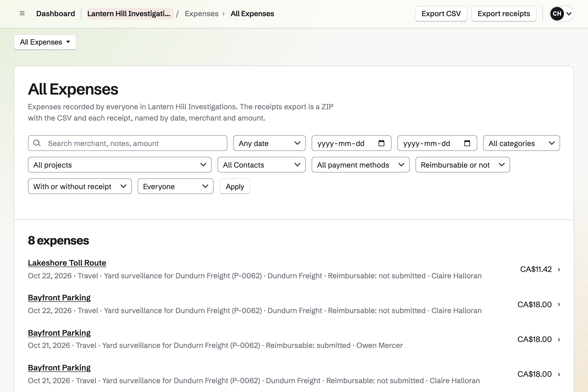Open Reimbursable or not dropdown
The height and width of the screenshot is (392, 588).
pos(463,165)
